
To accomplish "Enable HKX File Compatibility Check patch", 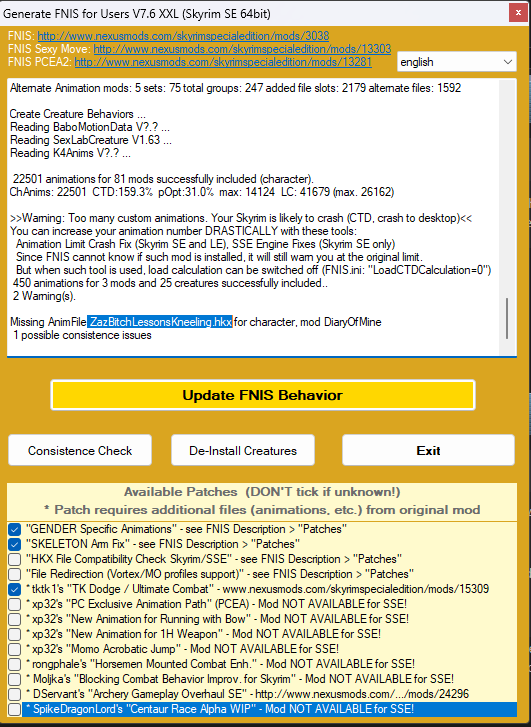I will click(14, 559).
